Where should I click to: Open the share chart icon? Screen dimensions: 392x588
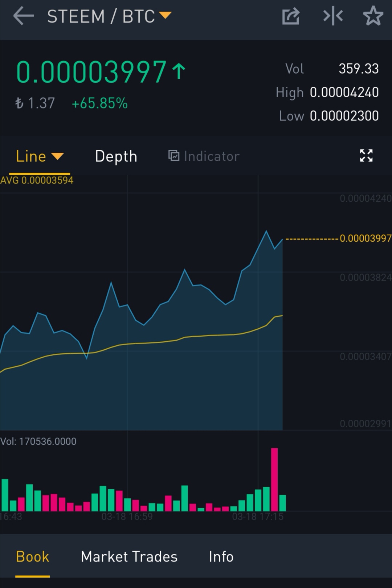click(290, 16)
